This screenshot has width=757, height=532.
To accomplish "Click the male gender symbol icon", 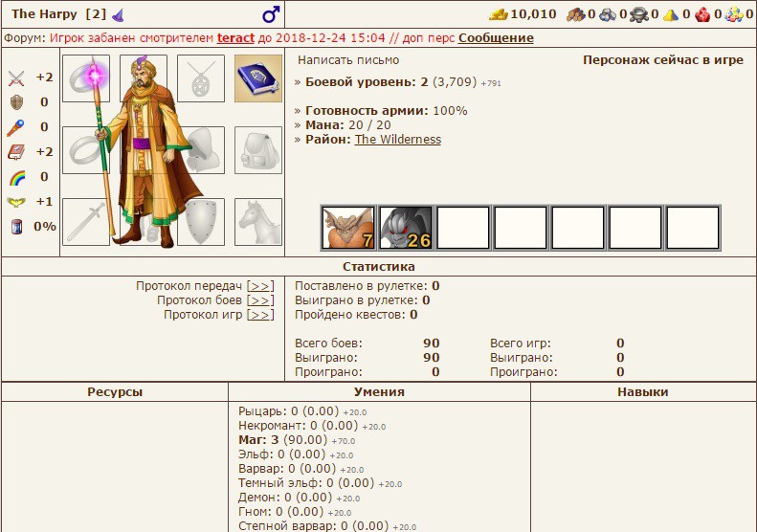I will coord(271,14).
